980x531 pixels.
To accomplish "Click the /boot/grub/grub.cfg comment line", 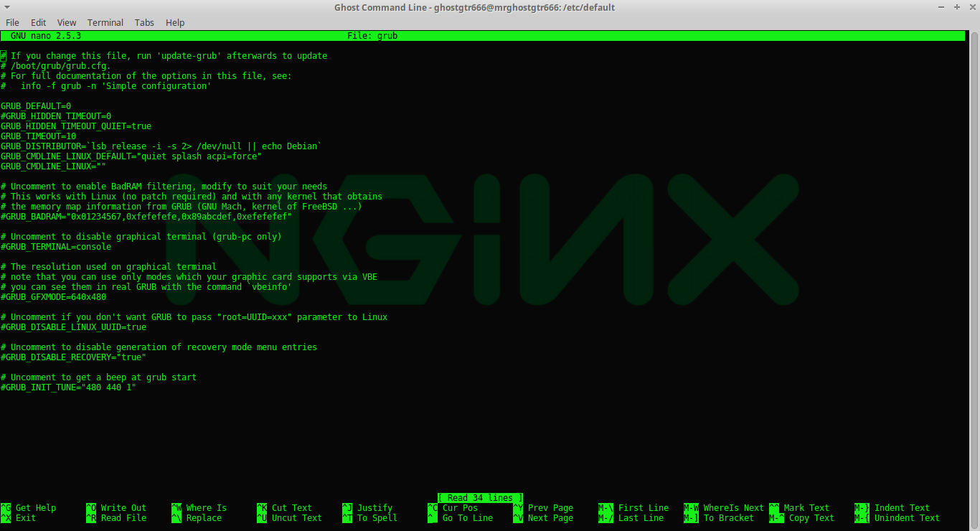I will click(x=56, y=66).
